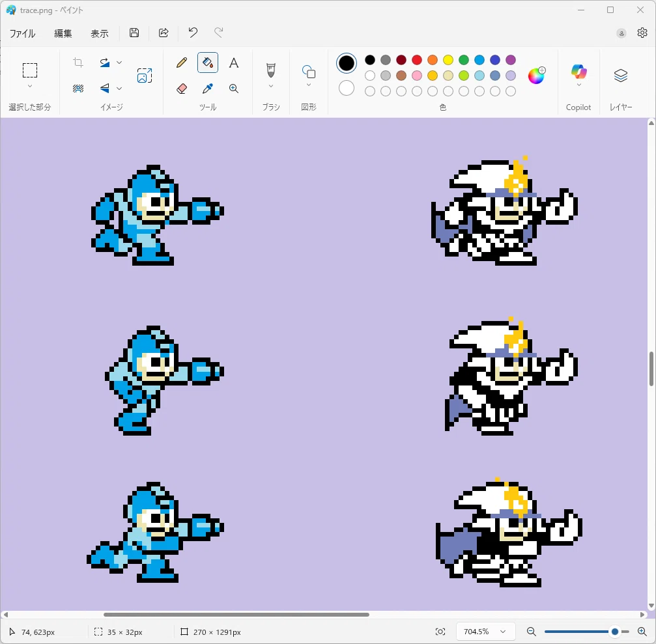This screenshot has width=656, height=644.
Task: Pick the dark red palette swatch
Action: click(x=401, y=60)
